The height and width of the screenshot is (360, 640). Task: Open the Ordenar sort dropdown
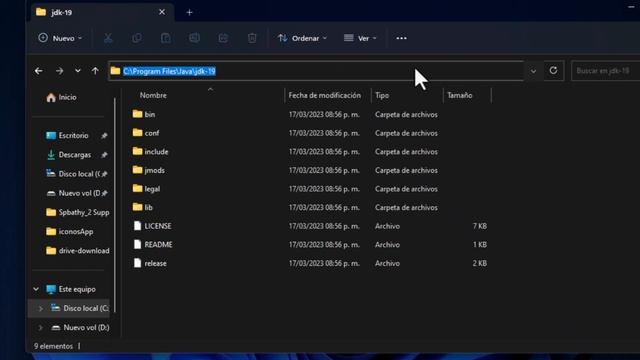coord(302,38)
